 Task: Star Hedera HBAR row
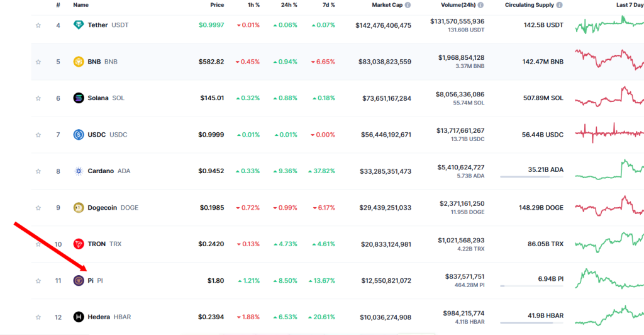38,317
